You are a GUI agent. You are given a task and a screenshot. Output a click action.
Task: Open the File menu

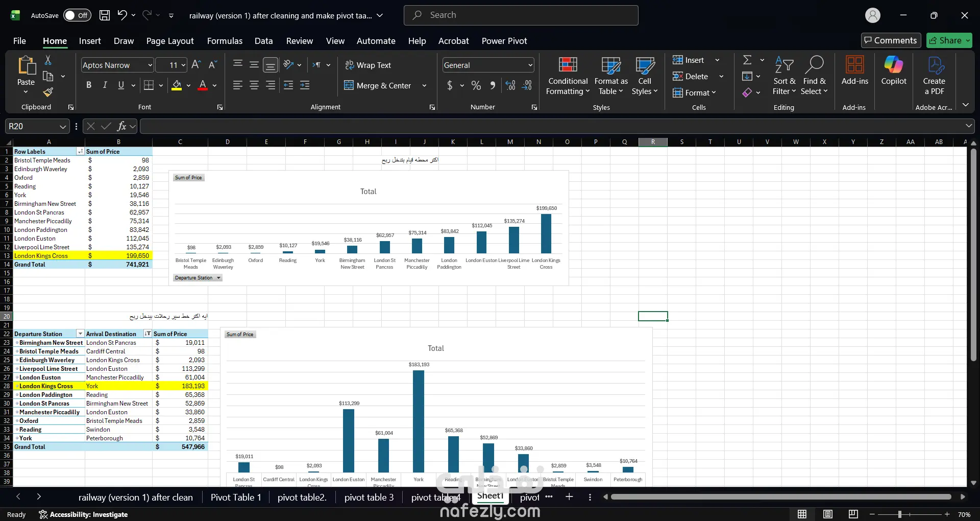coord(19,41)
